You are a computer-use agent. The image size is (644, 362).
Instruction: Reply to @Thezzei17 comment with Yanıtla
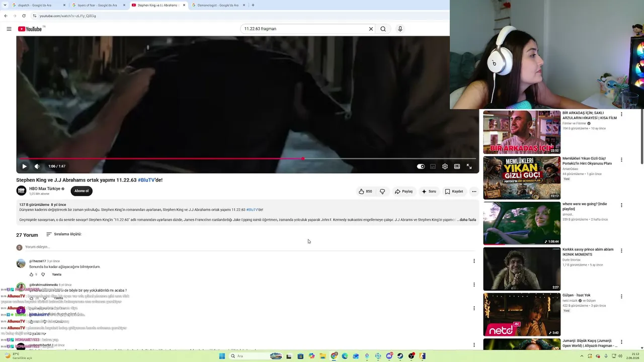coord(57,275)
